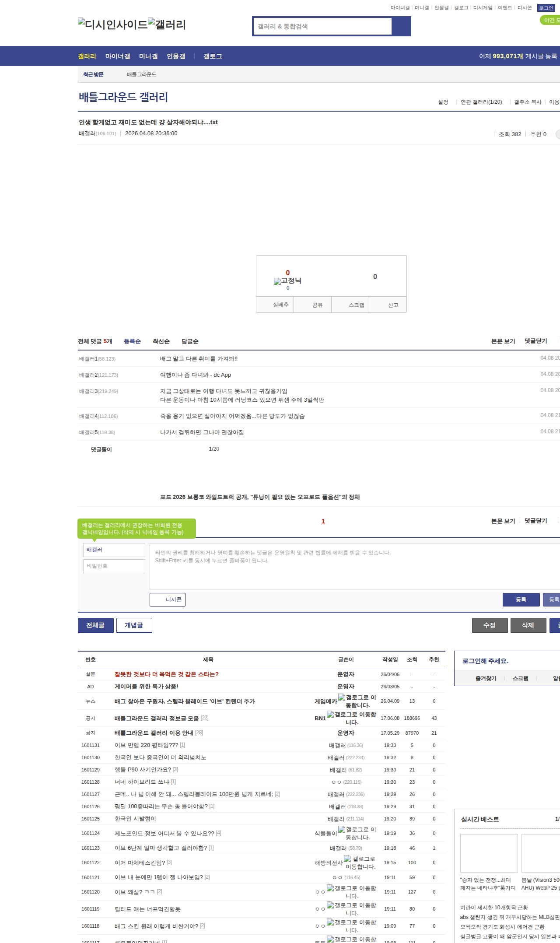Open notice '배틀그라운드 갤러리 이용 안내'
The height and width of the screenshot is (943, 560).
154,733
